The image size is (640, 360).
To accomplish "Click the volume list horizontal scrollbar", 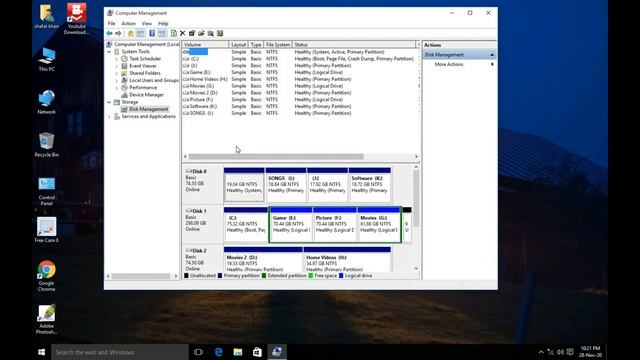I will coord(276,157).
